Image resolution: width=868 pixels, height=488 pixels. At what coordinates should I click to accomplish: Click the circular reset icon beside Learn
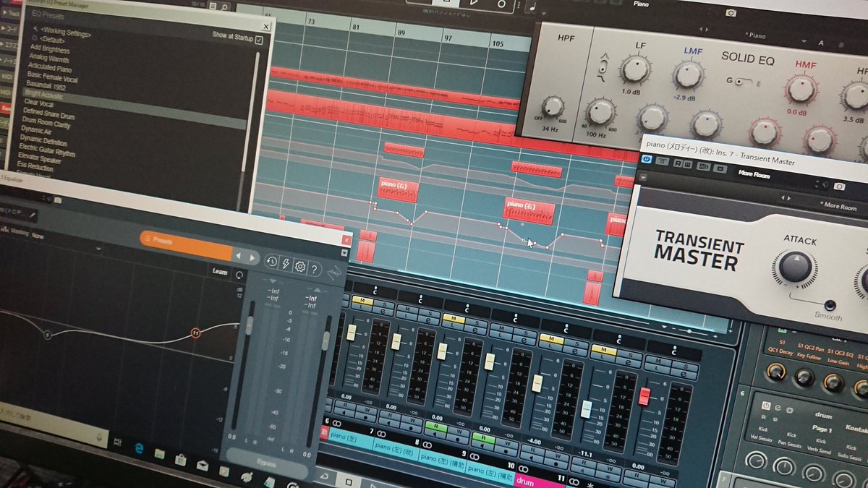239,275
